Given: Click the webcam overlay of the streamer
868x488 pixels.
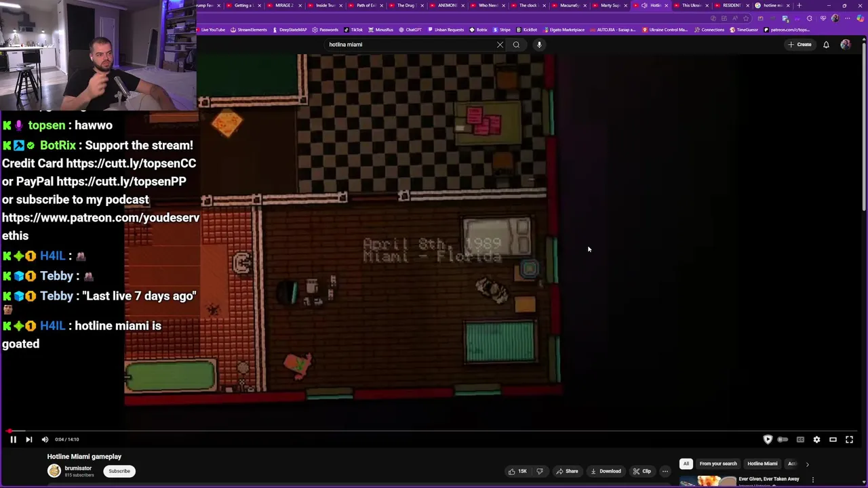Looking at the screenshot, I should (x=98, y=55).
